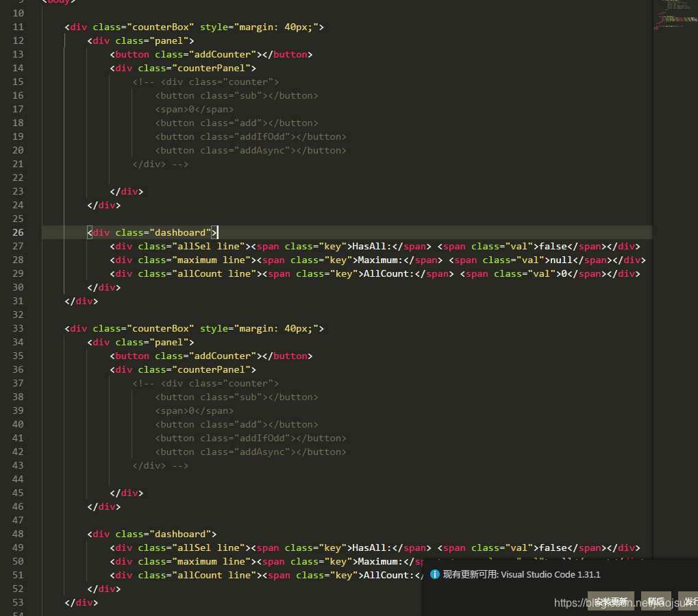Click Maximum: text on line 28
698x616 pixels.
[380, 260]
